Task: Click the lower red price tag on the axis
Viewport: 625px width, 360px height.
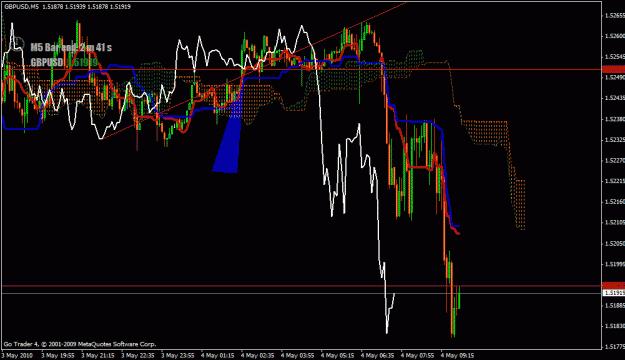Action: pos(613,285)
